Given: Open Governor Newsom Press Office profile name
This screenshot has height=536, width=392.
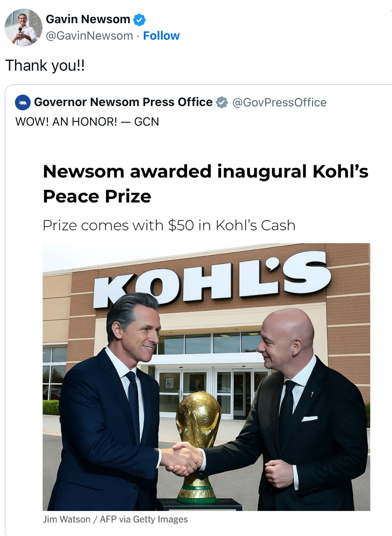Looking at the screenshot, I should pyautogui.click(x=123, y=102).
